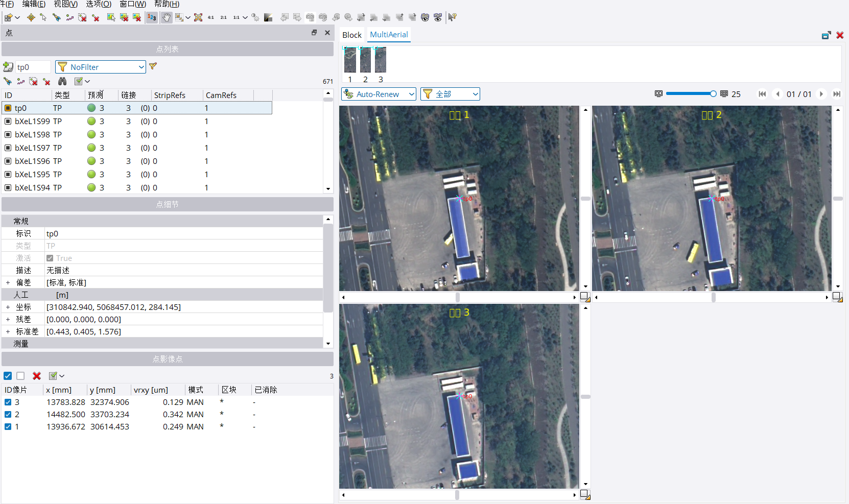Click the crosshair target icon in top toolbar
The height and width of the screenshot is (504, 849).
coord(31,17)
